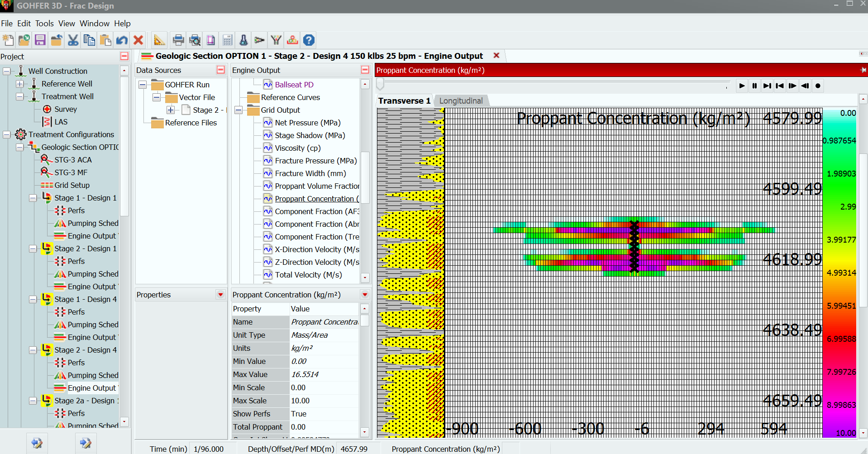Step backward one animation frame

tap(805, 86)
